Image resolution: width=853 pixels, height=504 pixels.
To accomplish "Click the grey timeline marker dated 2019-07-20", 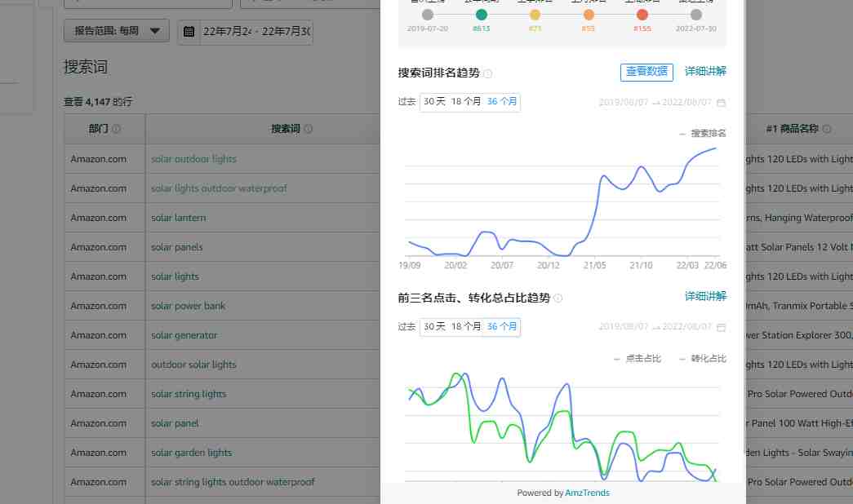I will (x=428, y=15).
